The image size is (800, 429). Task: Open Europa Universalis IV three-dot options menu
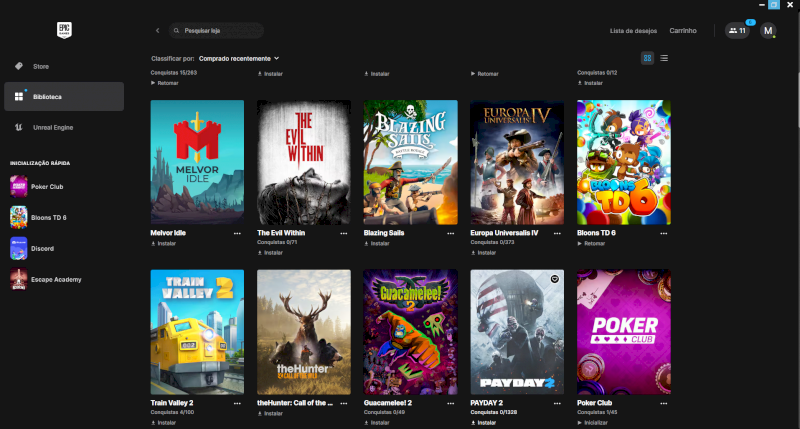[x=557, y=234]
